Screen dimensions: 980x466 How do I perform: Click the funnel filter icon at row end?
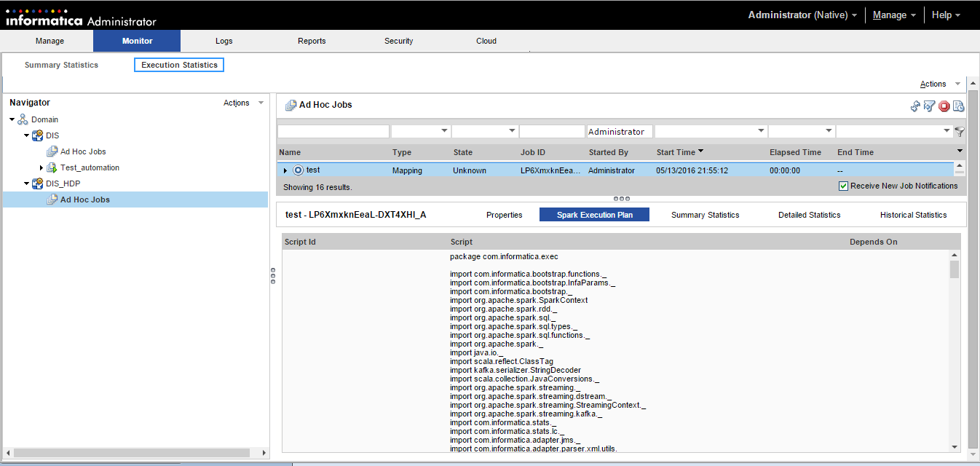960,132
